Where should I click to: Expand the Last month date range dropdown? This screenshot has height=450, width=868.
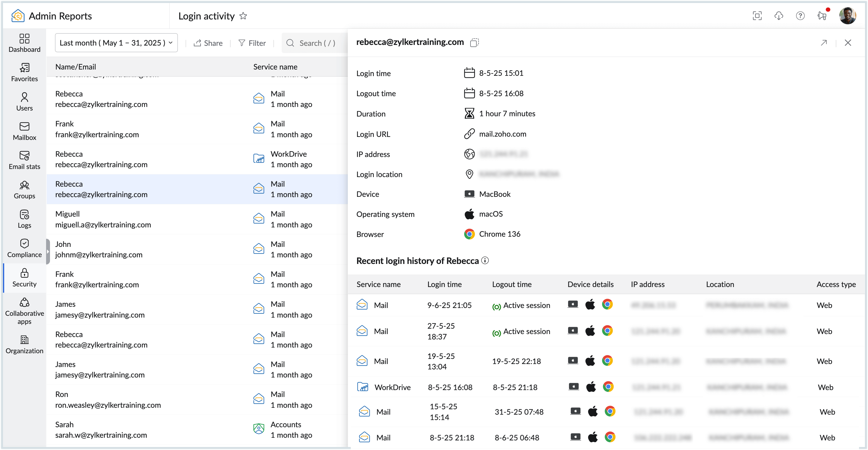116,43
